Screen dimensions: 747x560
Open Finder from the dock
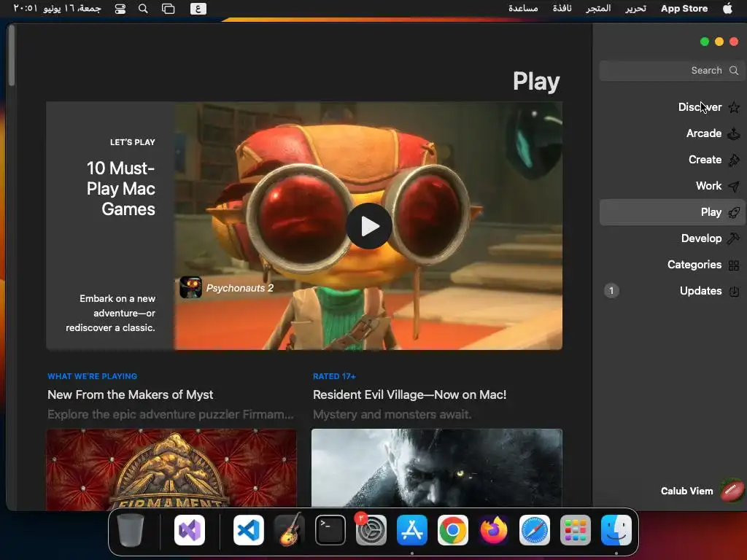tap(616, 530)
